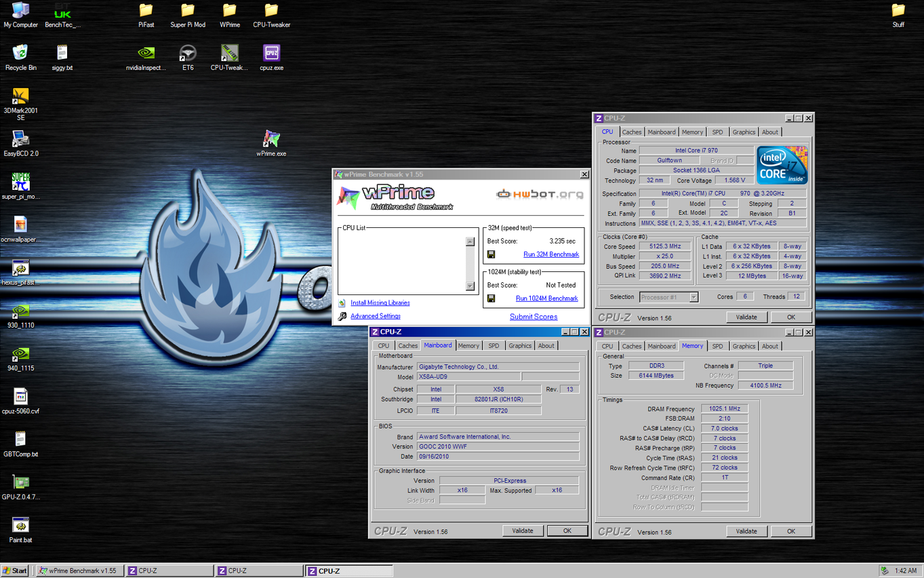Launch CPU-Tweaker shortcut icon

[230, 58]
